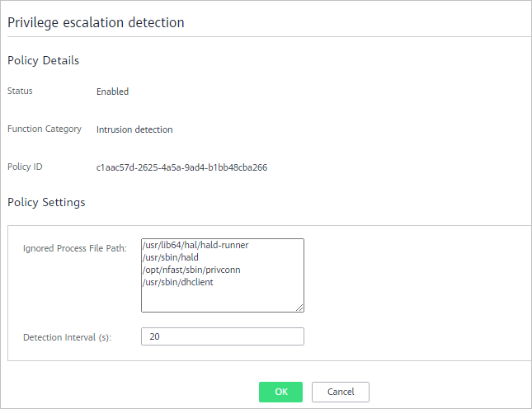The height and width of the screenshot is (409, 532).
Task: Click the Policy ID label
Action: point(25,167)
